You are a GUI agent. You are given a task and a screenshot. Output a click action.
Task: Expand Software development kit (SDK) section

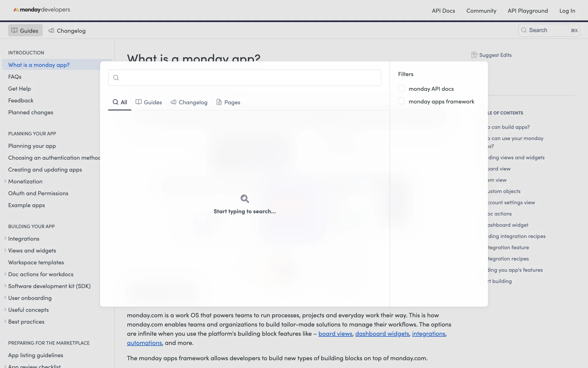pyautogui.click(x=5, y=286)
